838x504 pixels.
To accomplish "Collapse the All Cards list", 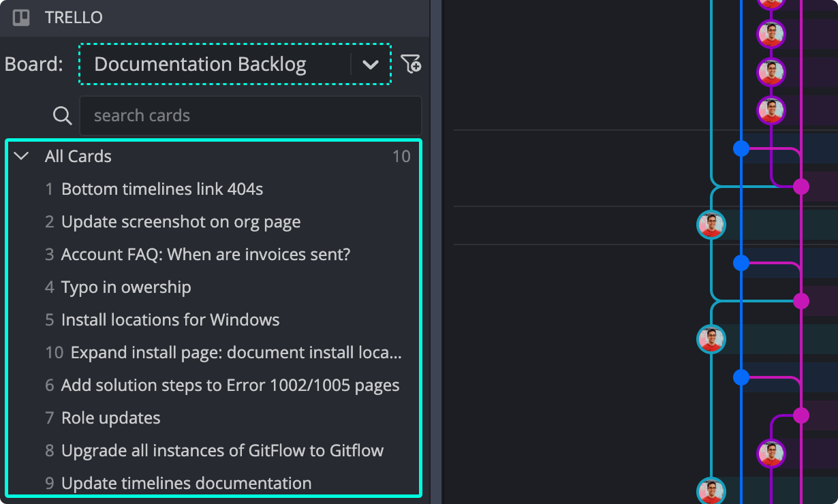I will point(20,156).
